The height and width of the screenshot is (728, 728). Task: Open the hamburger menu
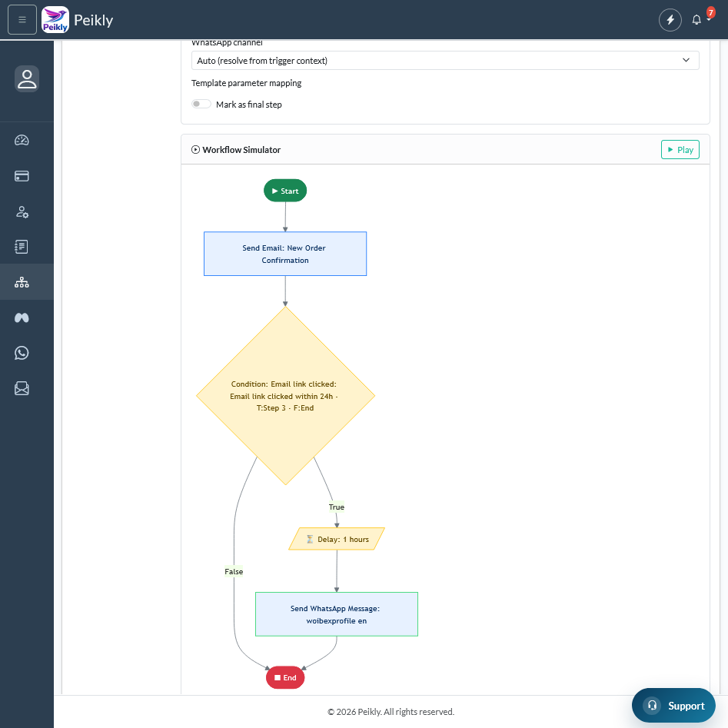point(22,19)
